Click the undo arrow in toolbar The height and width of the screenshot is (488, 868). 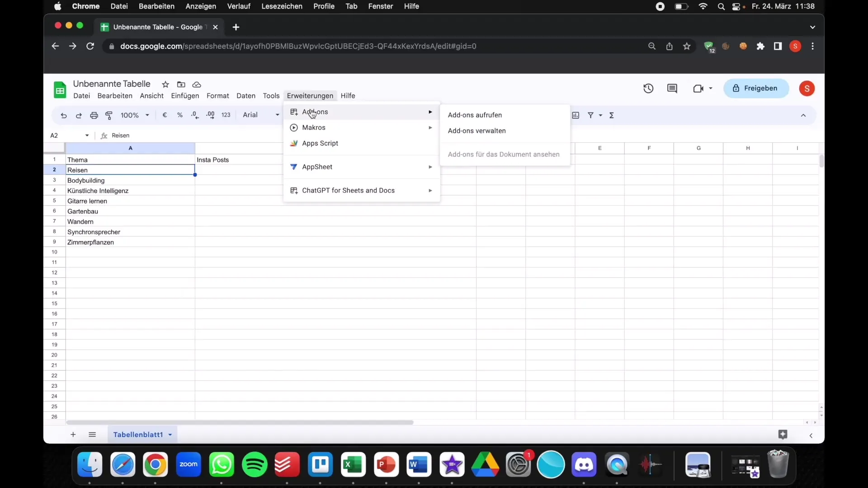[64, 116]
